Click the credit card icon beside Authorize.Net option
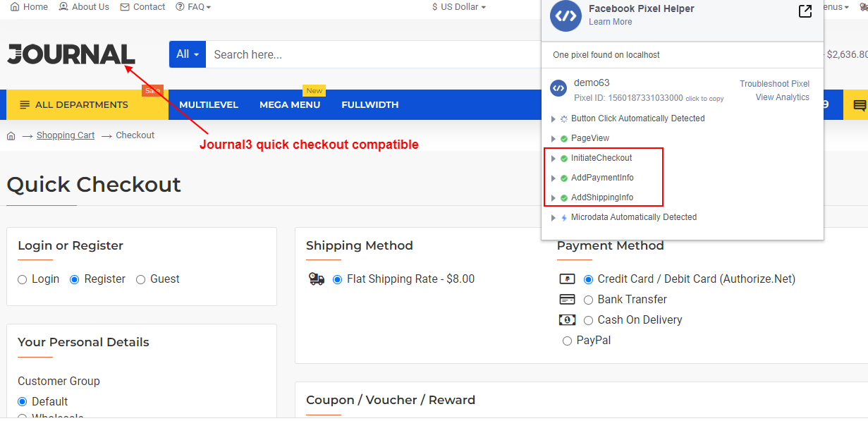This screenshot has height=421, width=868. (568, 279)
